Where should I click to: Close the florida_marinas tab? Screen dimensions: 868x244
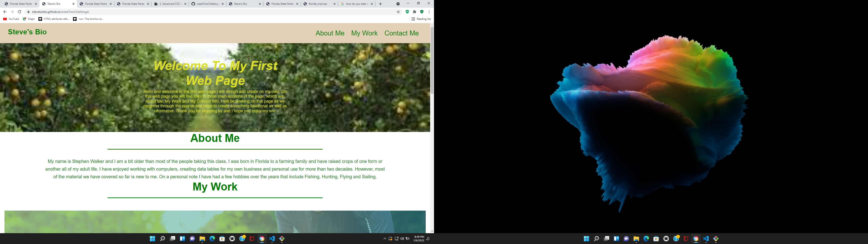click(x=335, y=4)
